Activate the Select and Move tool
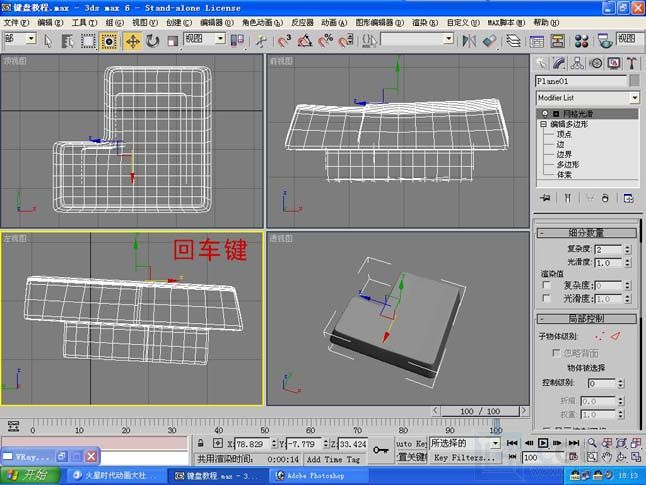646x485 pixels. [x=132, y=41]
